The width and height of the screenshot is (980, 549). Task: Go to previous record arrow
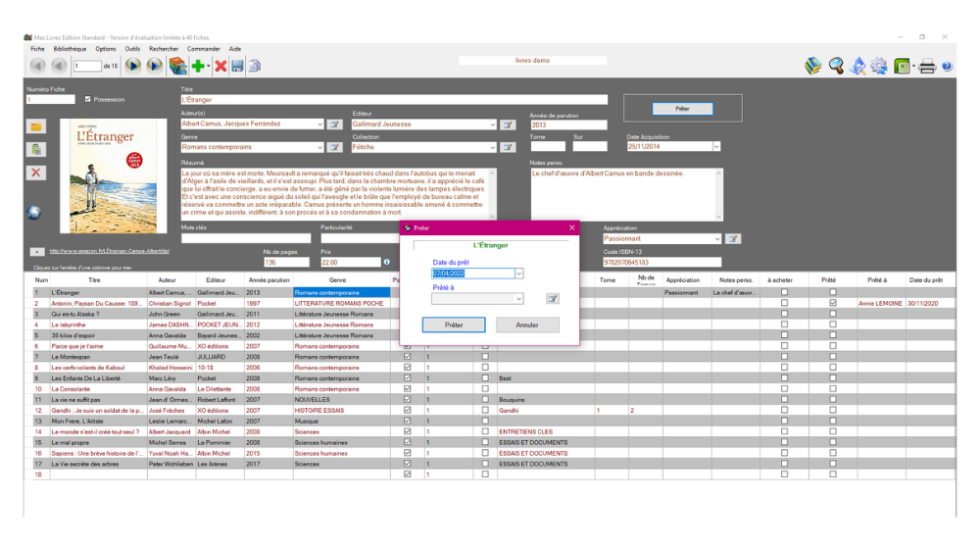click(60, 65)
